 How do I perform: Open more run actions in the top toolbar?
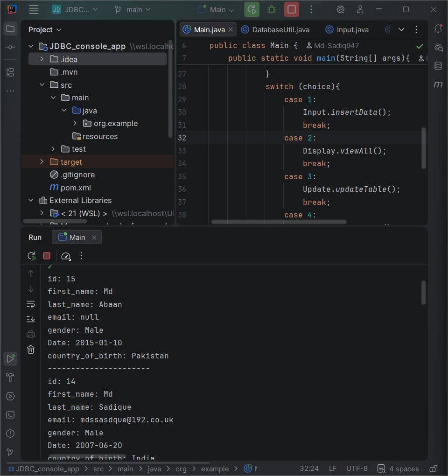[311, 9]
